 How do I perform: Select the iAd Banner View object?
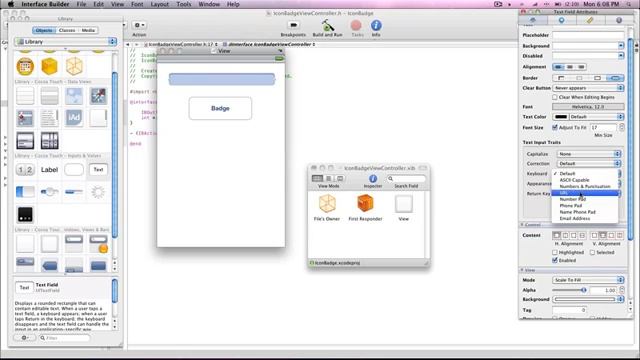(74, 118)
